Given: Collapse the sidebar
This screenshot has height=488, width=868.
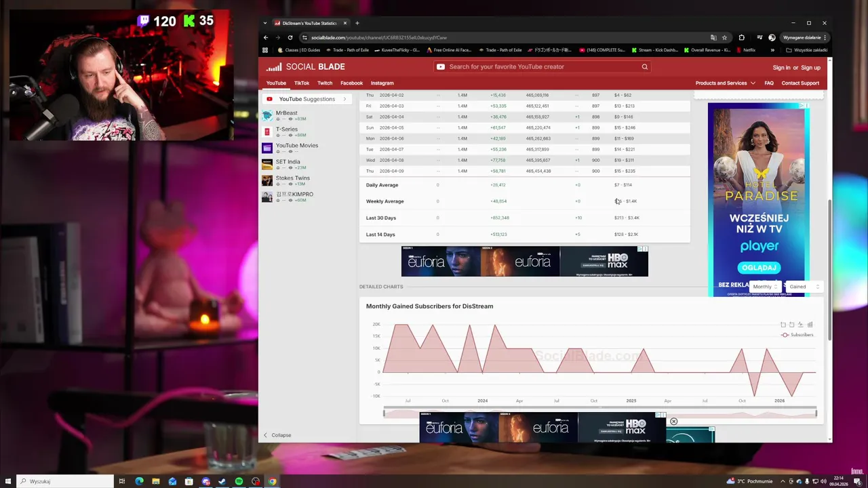Looking at the screenshot, I should 277,435.
